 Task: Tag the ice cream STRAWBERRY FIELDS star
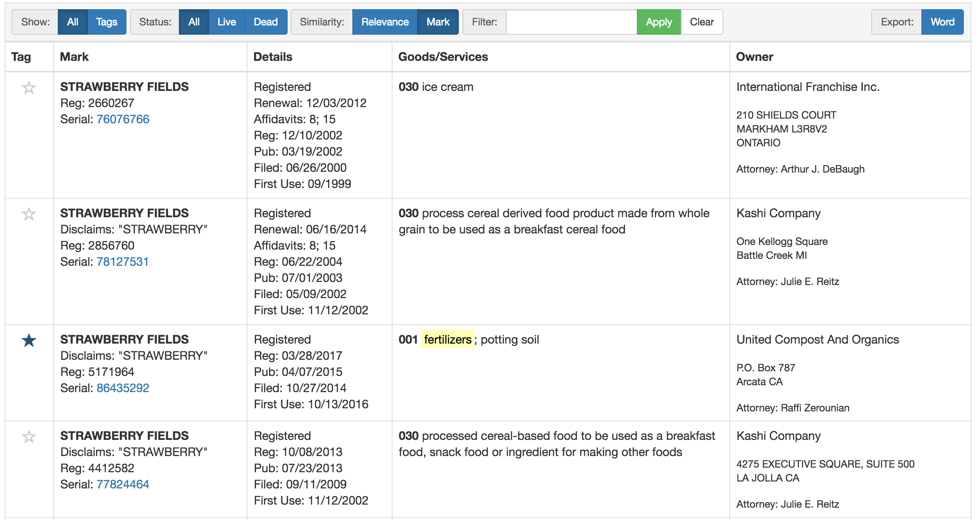(29, 88)
